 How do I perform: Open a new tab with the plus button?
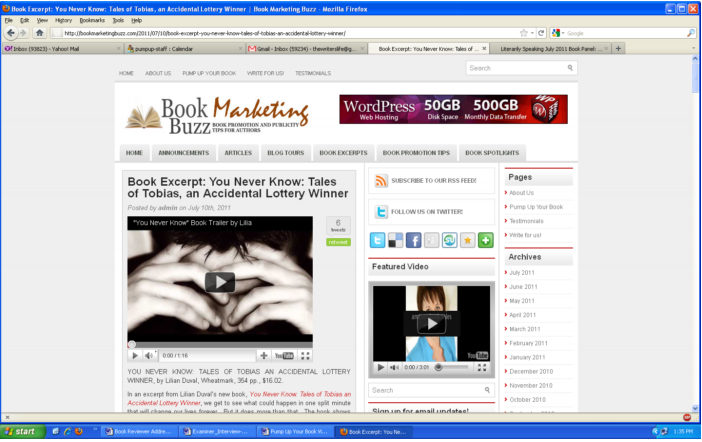[618, 48]
